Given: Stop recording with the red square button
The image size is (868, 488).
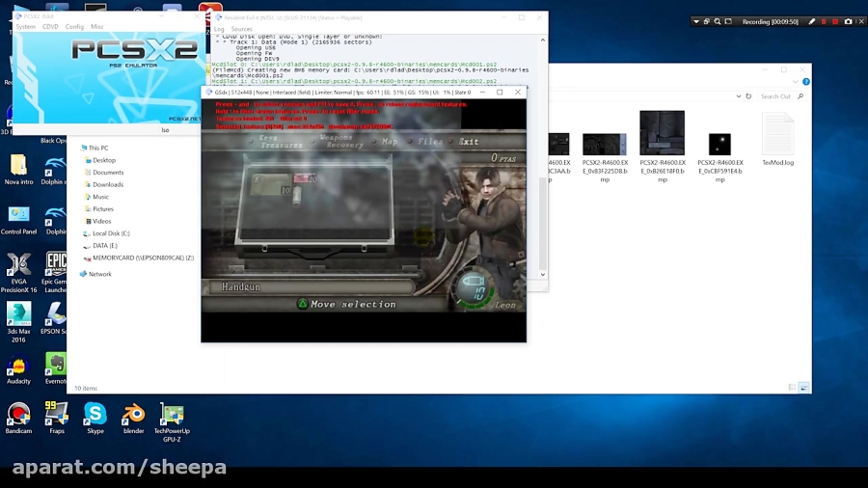Looking at the screenshot, I should tap(835, 21).
